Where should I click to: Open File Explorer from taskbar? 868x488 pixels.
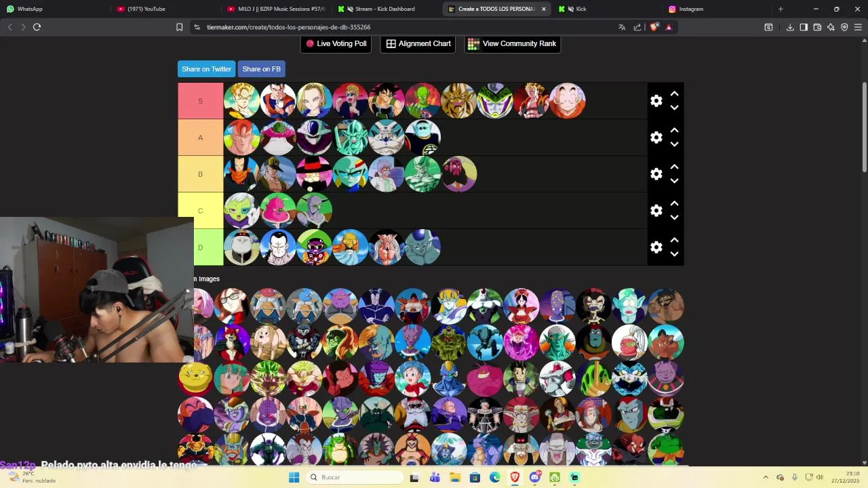point(454,477)
